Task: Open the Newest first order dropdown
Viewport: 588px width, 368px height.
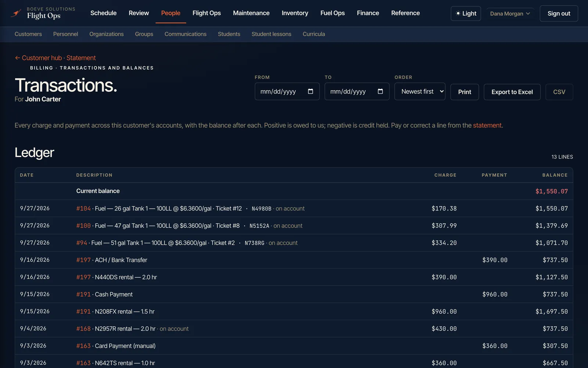Action: pos(420,91)
